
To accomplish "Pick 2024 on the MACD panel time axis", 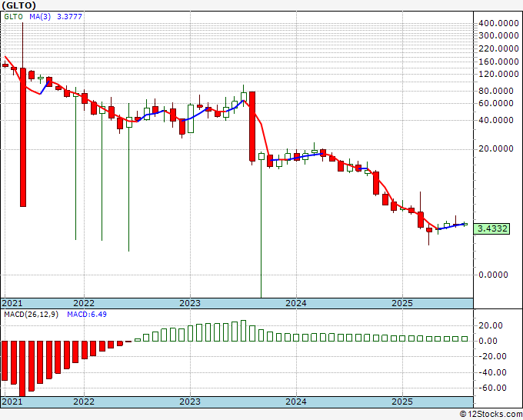I will [296, 402].
